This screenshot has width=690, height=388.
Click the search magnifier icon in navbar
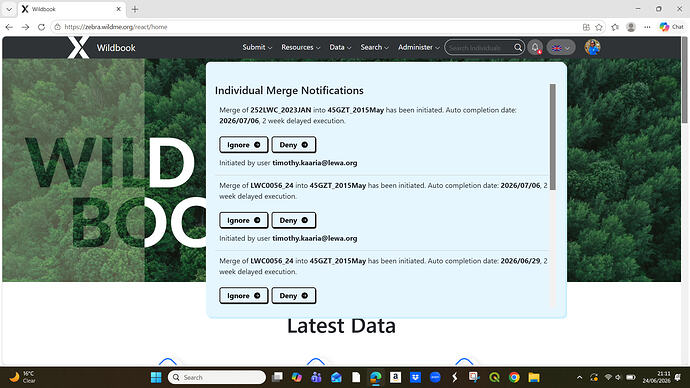click(518, 47)
